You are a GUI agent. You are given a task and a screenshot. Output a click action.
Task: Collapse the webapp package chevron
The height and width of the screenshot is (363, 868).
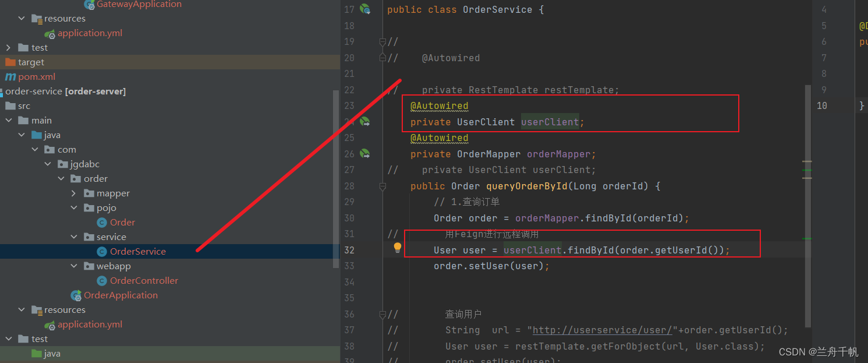point(74,266)
